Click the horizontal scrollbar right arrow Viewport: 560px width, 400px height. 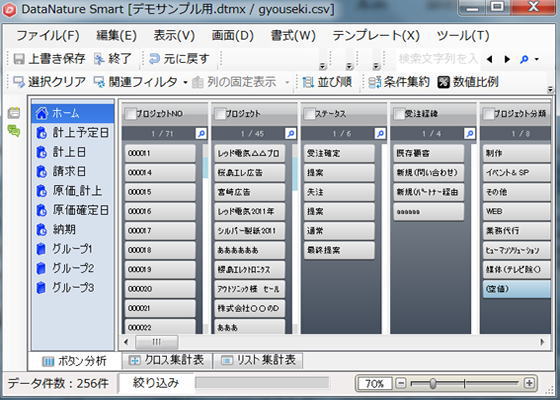pyautogui.click(x=542, y=342)
